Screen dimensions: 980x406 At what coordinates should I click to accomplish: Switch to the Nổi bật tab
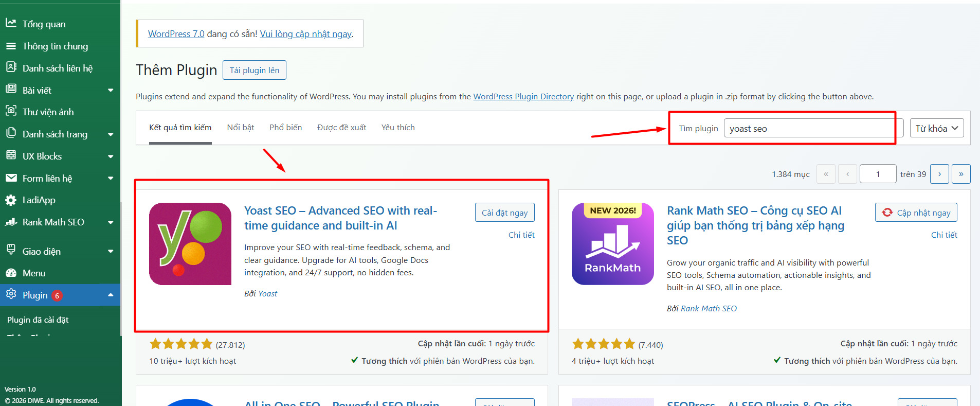coord(241,128)
